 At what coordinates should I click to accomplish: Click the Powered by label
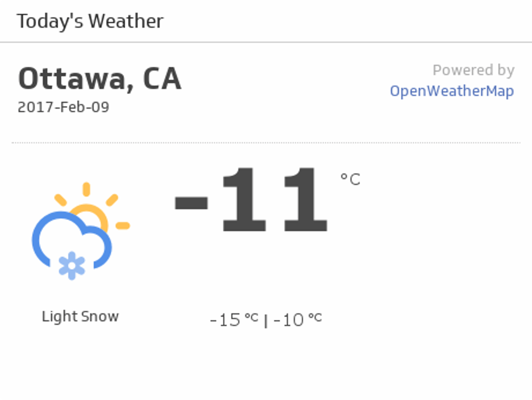point(473,70)
